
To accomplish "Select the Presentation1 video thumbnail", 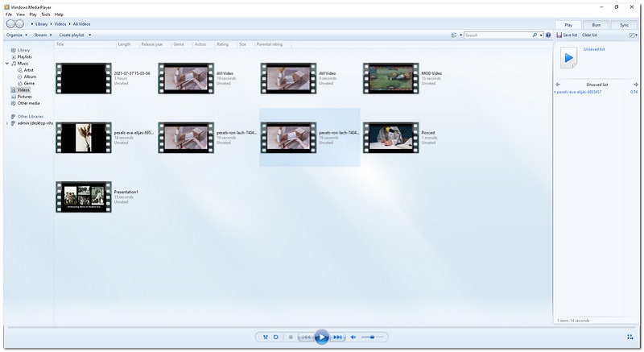I will tap(84, 197).
